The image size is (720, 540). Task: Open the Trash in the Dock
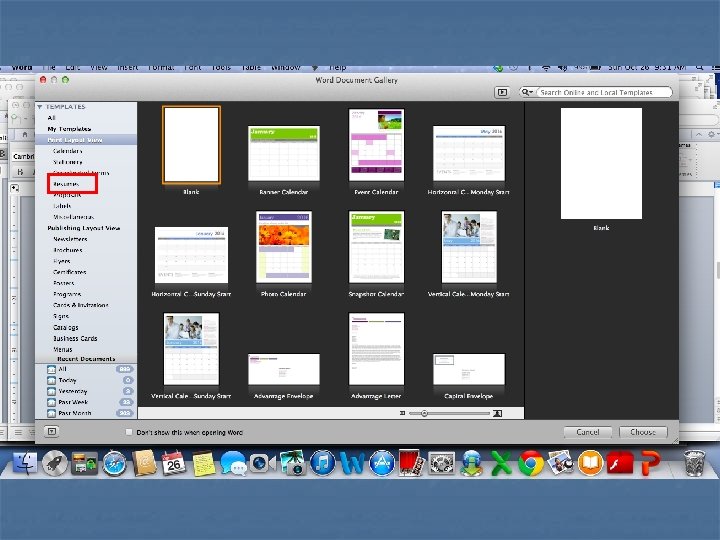click(x=694, y=463)
